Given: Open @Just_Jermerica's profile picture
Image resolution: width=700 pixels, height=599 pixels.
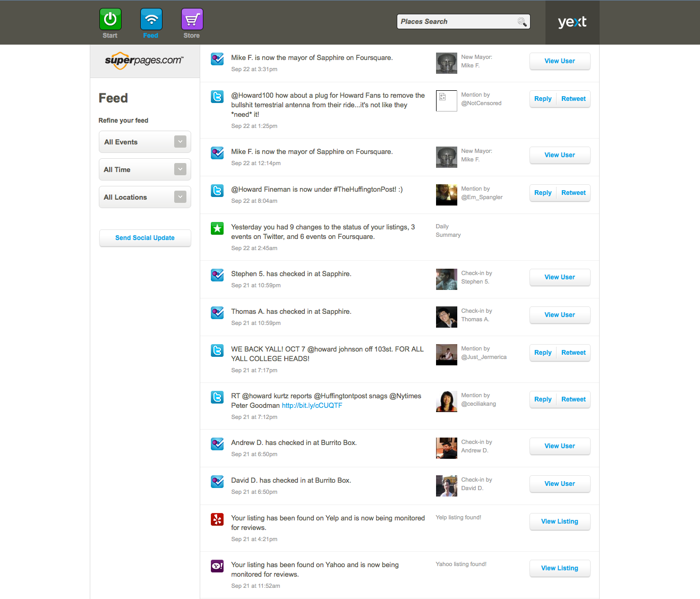Looking at the screenshot, I should 447,355.
